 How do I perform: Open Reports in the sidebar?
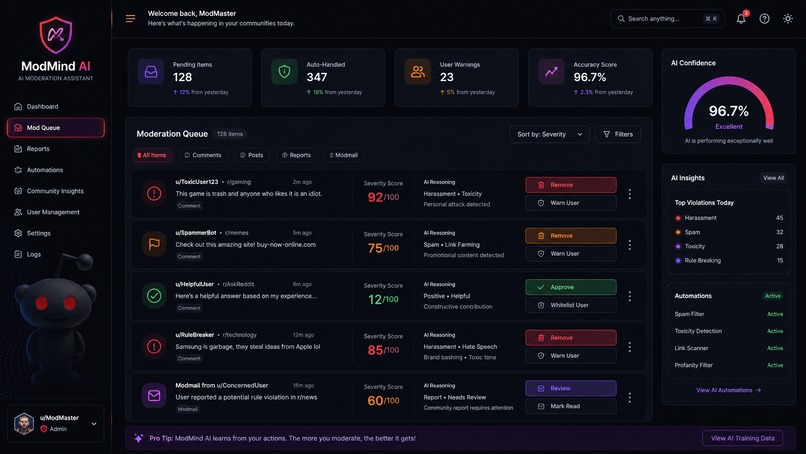tap(56, 149)
